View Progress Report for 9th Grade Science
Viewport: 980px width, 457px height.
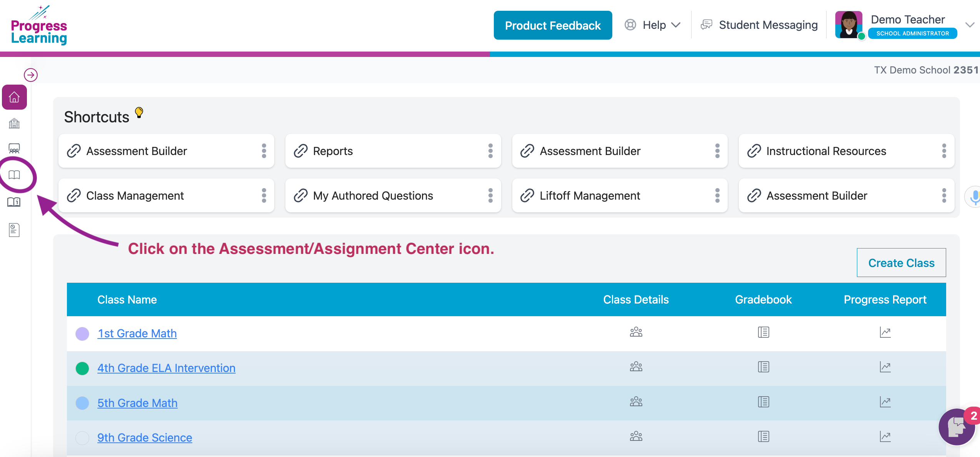885,436
